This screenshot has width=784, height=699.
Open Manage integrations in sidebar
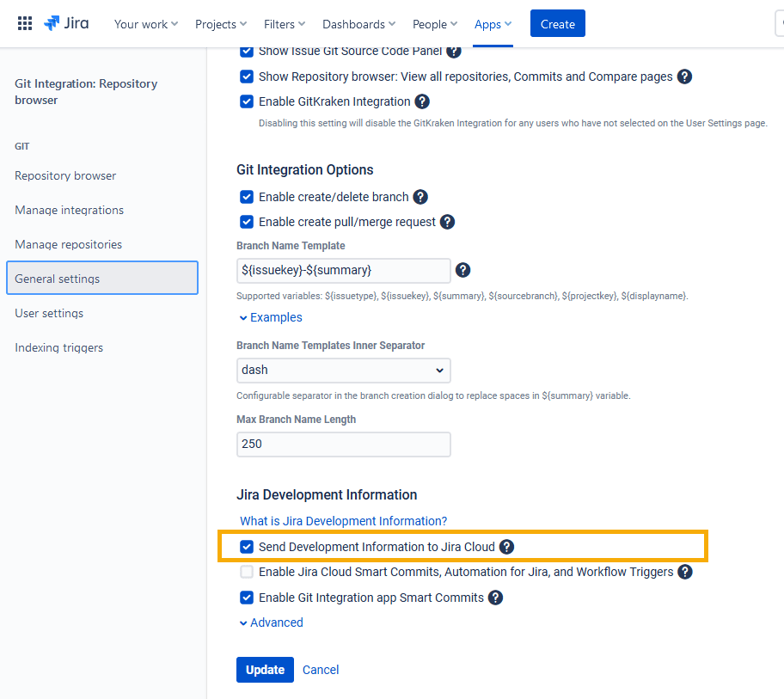pyautogui.click(x=70, y=211)
